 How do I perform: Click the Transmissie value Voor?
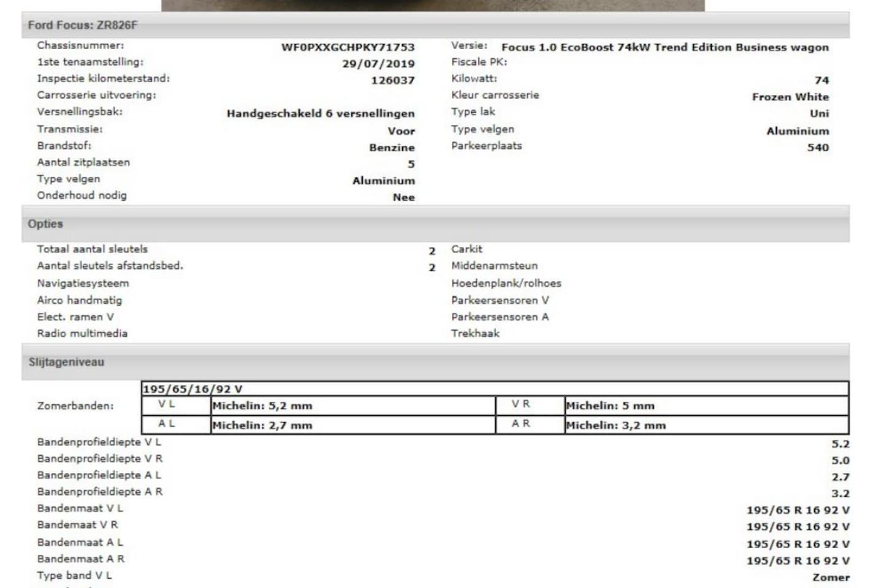(x=401, y=131)
